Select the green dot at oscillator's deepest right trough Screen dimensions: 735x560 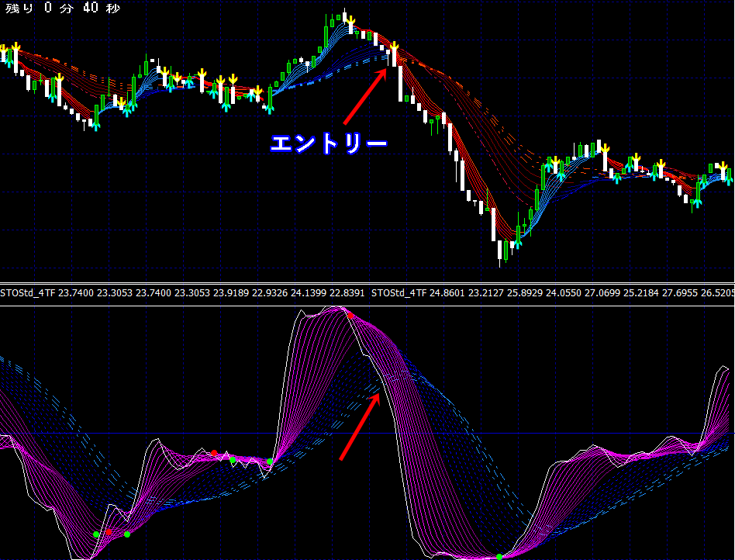coord(499,557)
